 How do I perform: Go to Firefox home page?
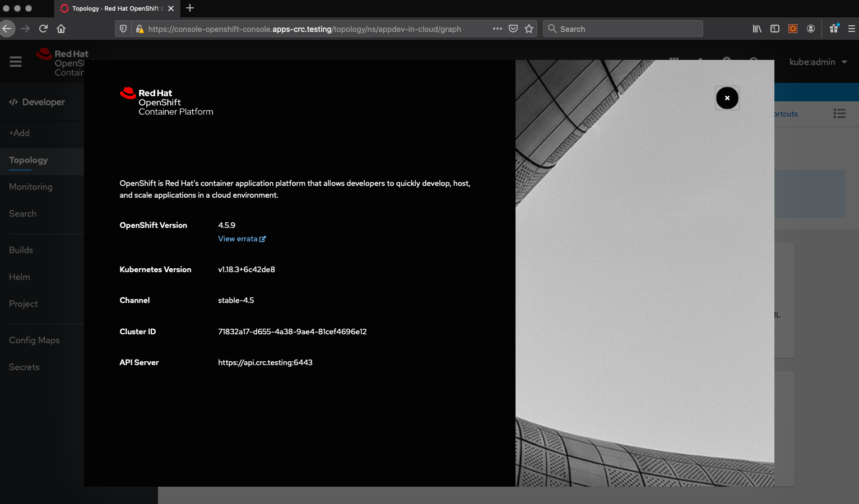[61, 29]
